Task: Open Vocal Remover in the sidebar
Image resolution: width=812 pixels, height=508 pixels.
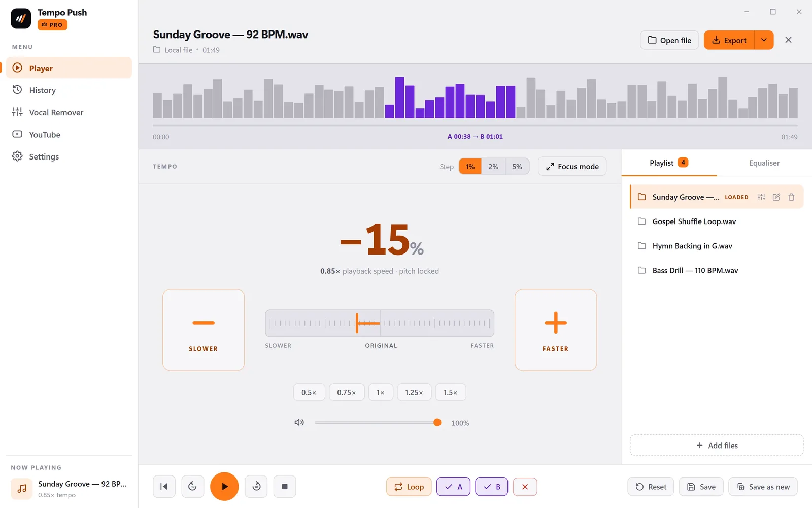Action: (x=69, y=112)
